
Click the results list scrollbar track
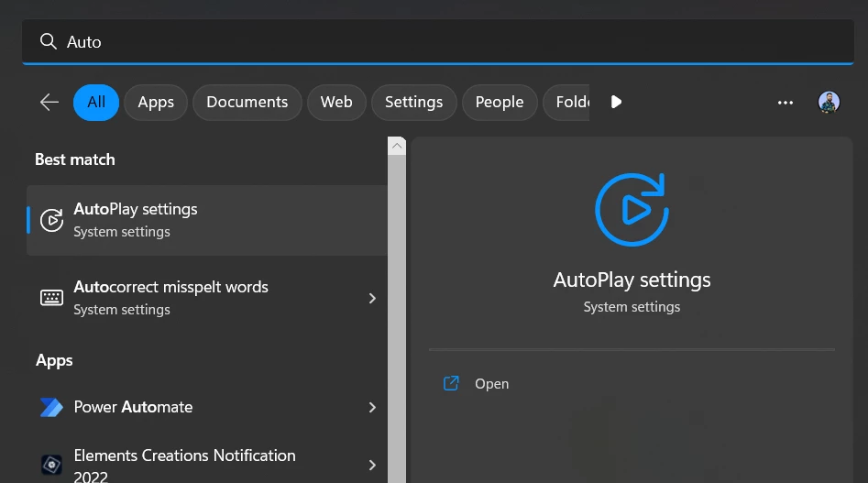click(x=397, y=319)
